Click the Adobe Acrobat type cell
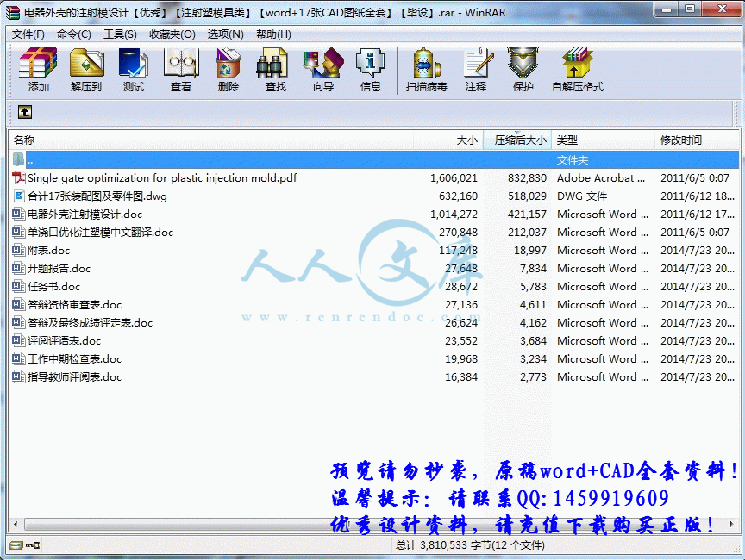This screenshot has width=745, height=560. tap(600, 178)
